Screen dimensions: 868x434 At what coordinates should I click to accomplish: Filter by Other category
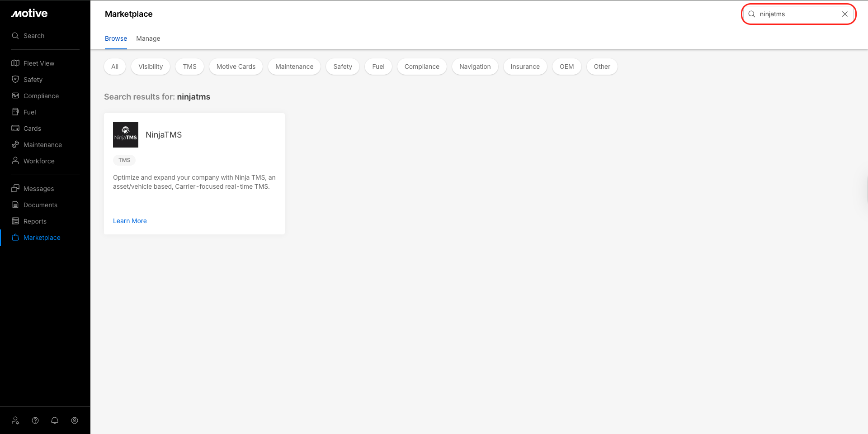[x=602, y=67]
